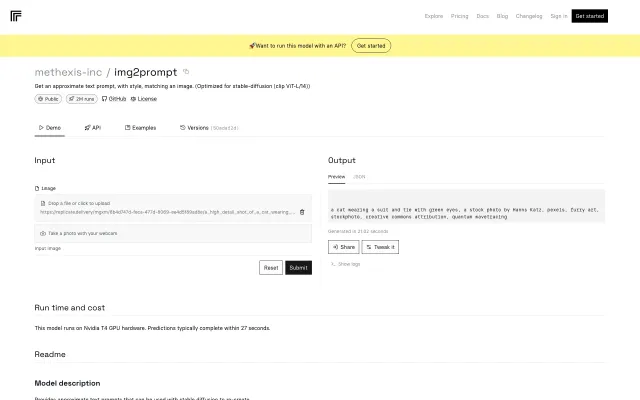The image size is (640, 400).
Task: Open the License link
Action: pyautogui.click(x=144, y=99)
